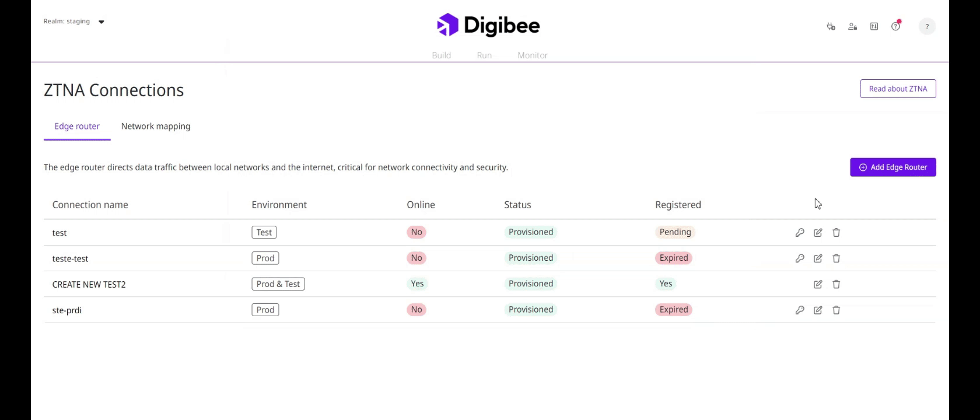Edit the teste-test connection

tap(818, 258)
